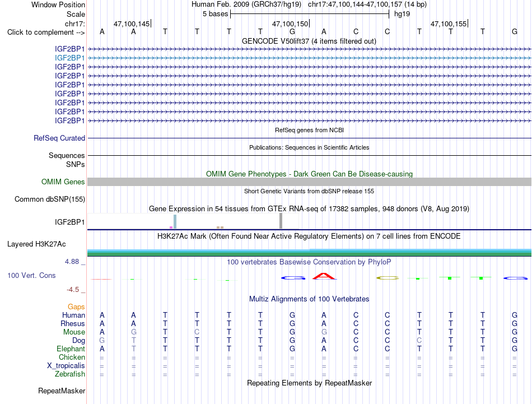Open the RefSeq genes from NCBI title
Screen dimensions: 532x404
(x=309, y=130)
